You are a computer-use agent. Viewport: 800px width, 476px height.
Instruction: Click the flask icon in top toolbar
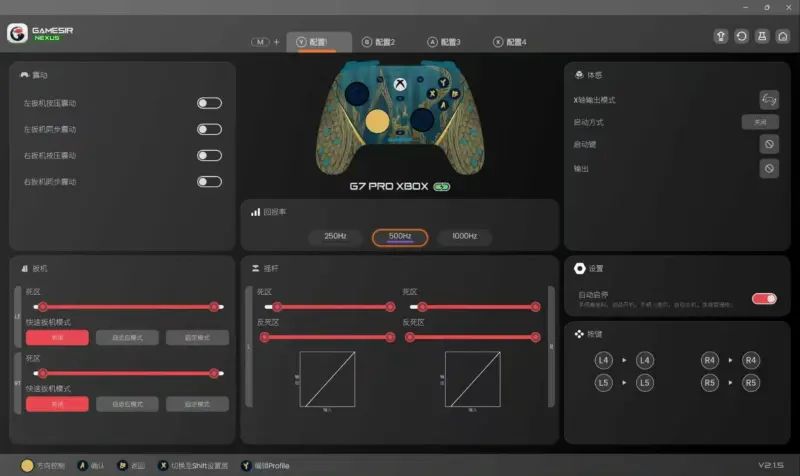(762, 36)
